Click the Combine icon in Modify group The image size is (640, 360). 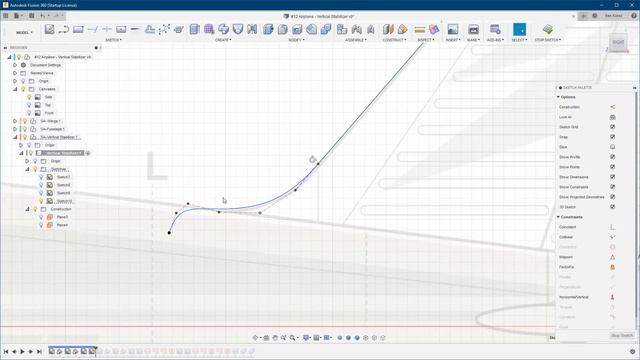326,29
